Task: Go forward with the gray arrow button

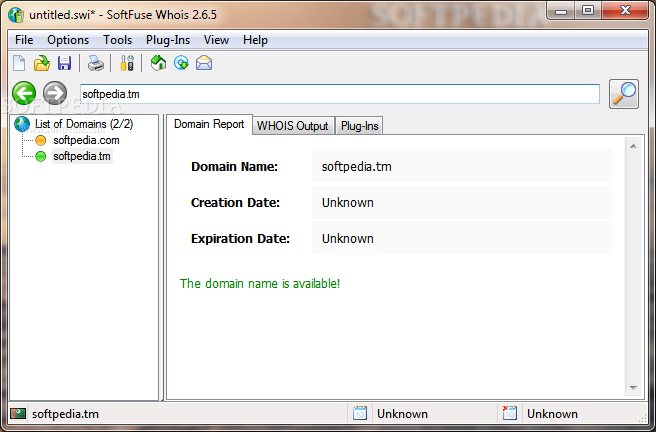Action: pos(55,93)
